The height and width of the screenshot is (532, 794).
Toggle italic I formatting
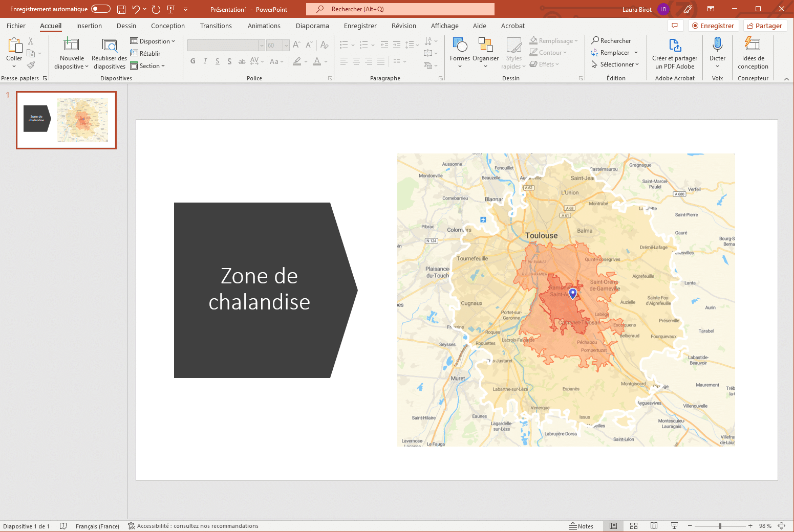point(205,61)
